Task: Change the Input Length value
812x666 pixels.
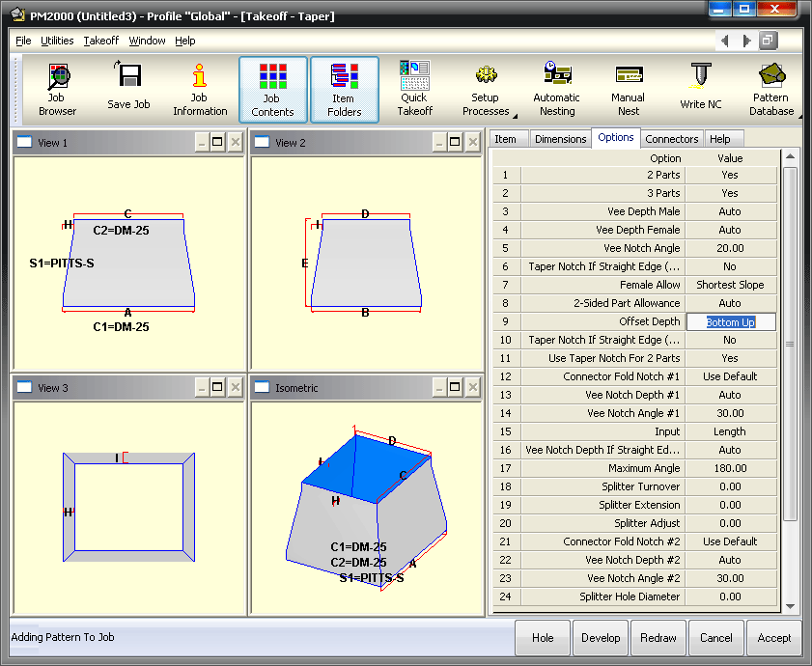Action: point(731,431)
